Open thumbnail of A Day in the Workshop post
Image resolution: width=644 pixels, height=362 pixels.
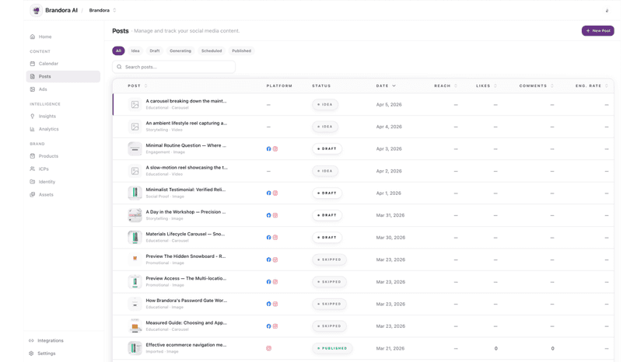[x=135, y=215]
